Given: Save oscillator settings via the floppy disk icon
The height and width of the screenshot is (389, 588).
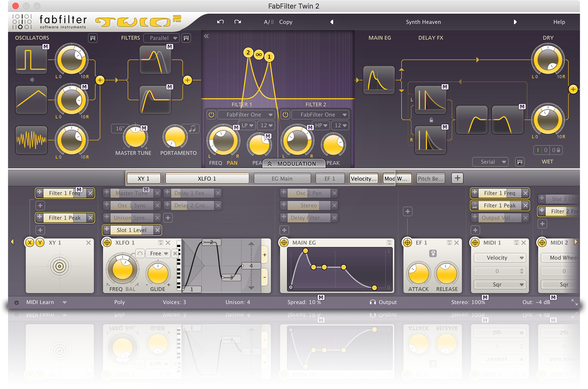Looking at the screenshot, I should pyautogui.click(x=93, y=38).
